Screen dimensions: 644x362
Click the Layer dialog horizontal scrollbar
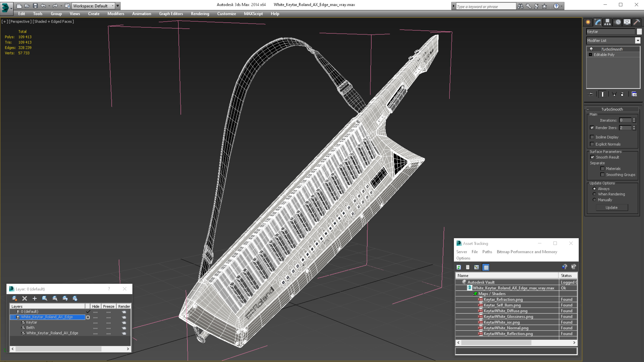(x=70, y=349)
